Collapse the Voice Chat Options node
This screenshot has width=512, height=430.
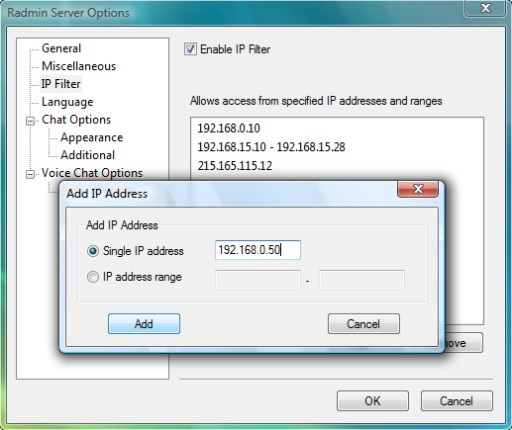(x=30, y=174)
